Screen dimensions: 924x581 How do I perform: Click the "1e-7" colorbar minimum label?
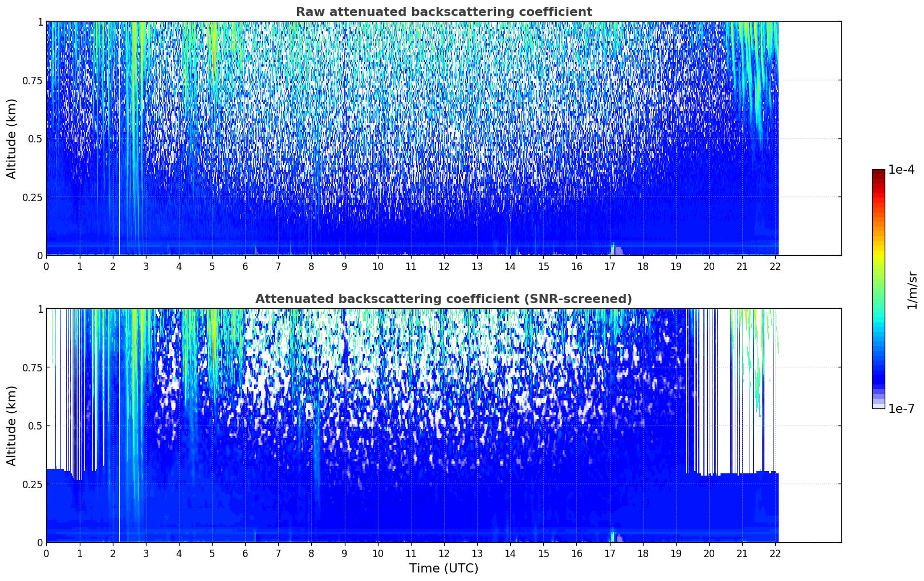click(902, 409)
